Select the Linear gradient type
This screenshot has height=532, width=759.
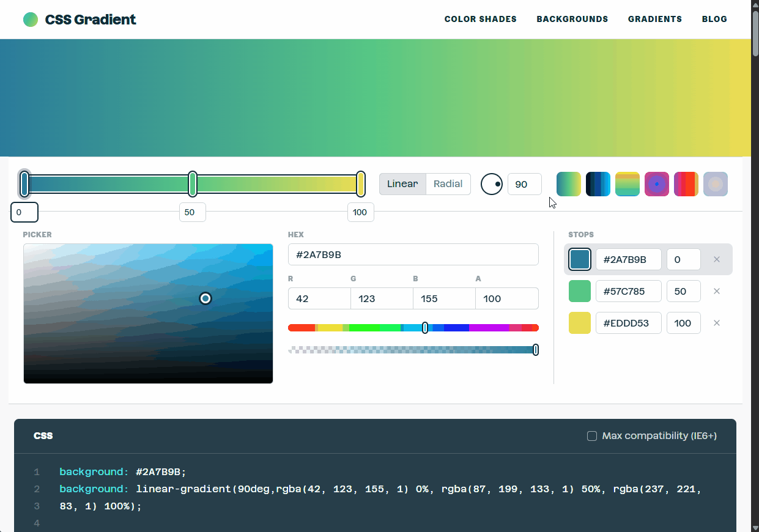click(402, 184)
